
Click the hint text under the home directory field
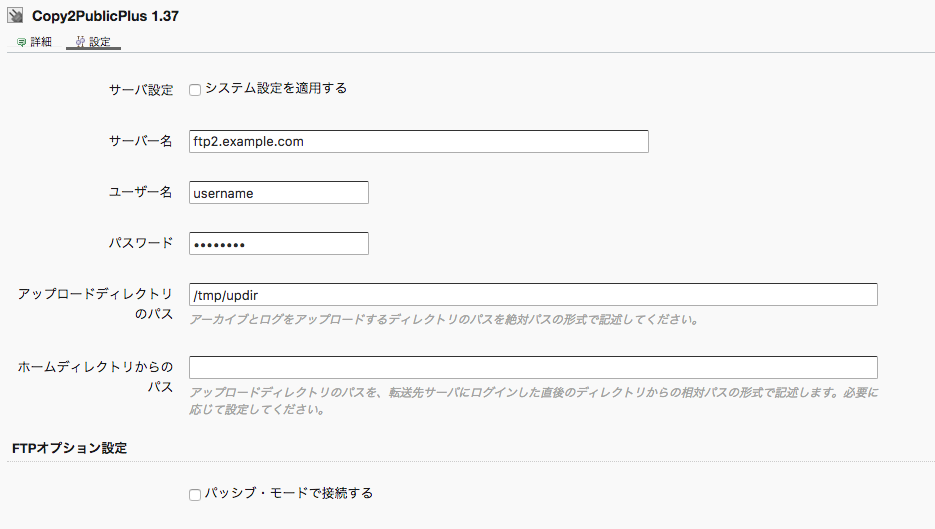pyautogui.click(x=534, y=401)
